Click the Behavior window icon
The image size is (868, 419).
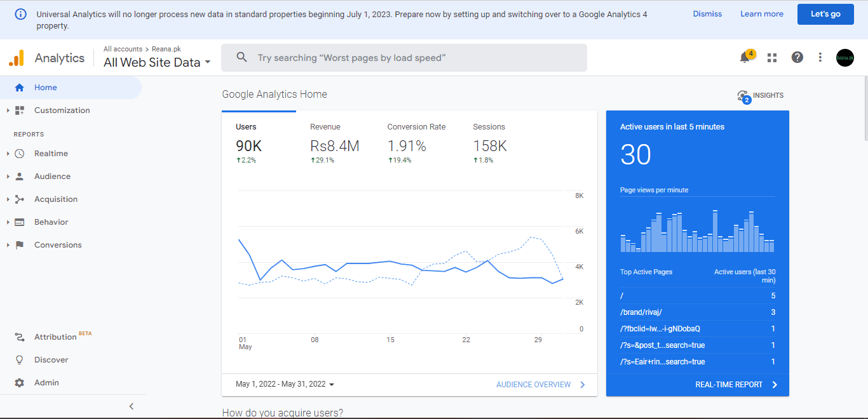(20, 222)
